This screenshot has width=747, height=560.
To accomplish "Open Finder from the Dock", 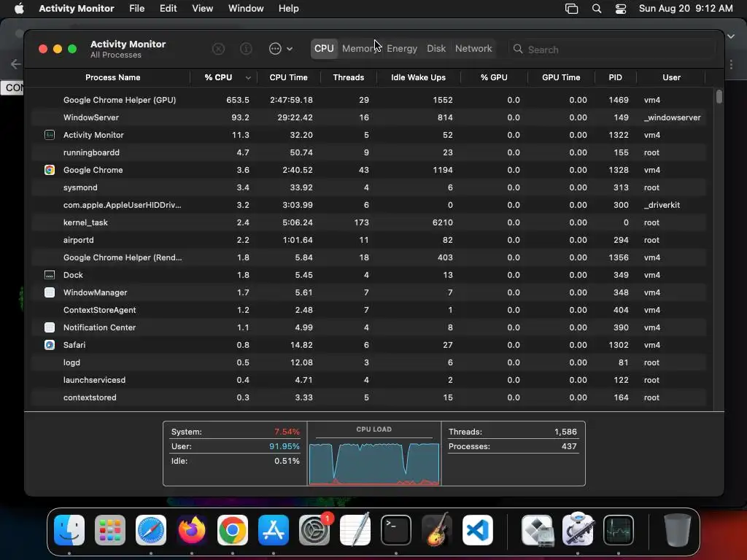I will pos(69,530).
